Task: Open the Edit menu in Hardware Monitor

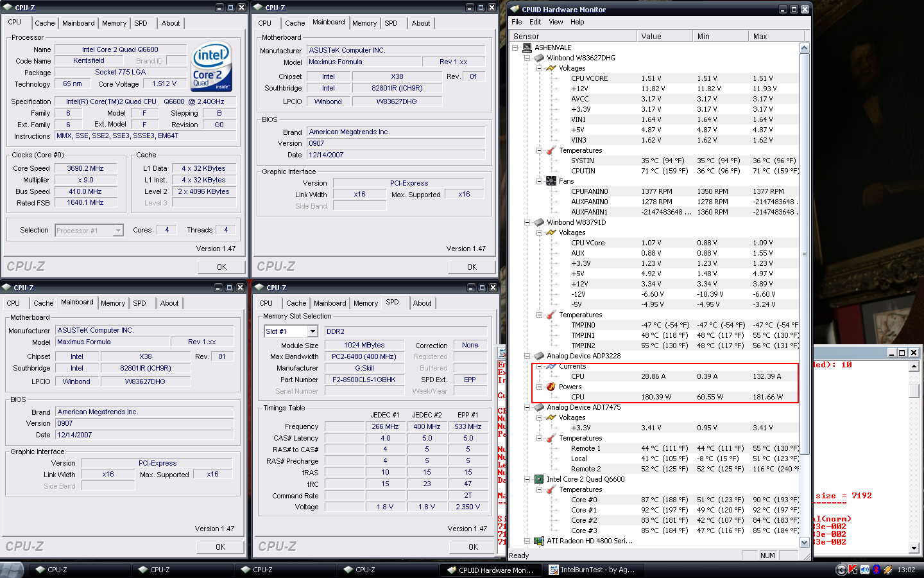Action: [x=535, y=22]
